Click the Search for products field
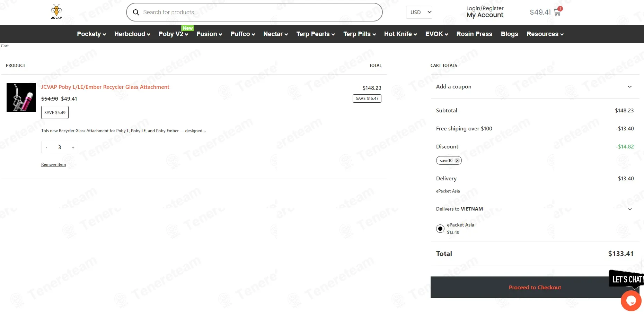The image size is (644, 316). [254, 12]
